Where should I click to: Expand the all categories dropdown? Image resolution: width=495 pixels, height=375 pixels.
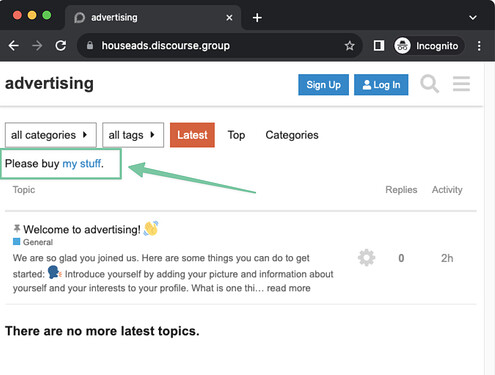[51, 135]
